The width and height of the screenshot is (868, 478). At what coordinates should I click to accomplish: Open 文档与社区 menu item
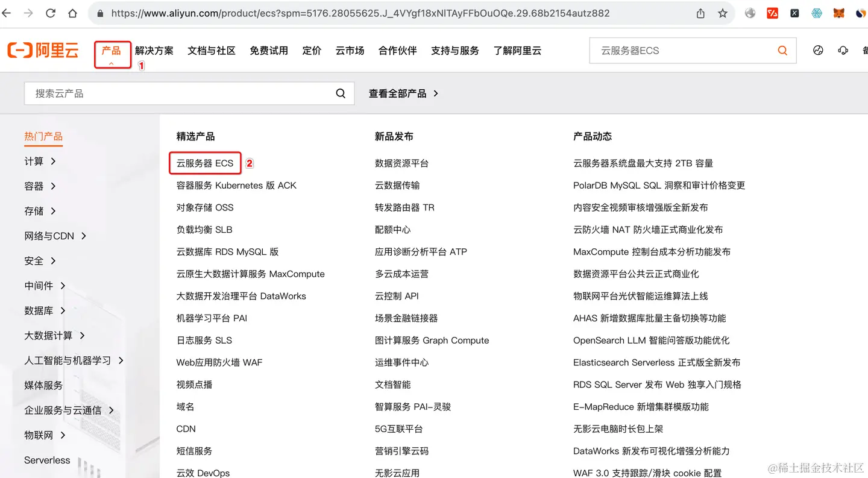coord(212,51)
